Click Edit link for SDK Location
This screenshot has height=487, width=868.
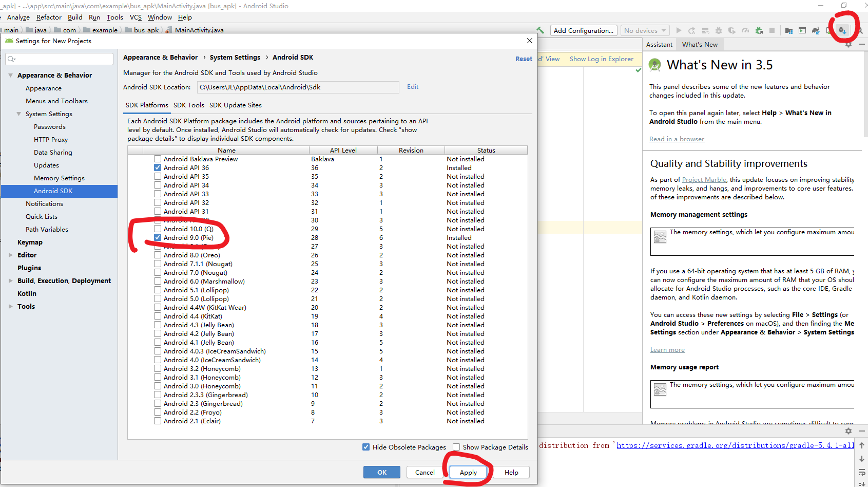tap(413, 87)
